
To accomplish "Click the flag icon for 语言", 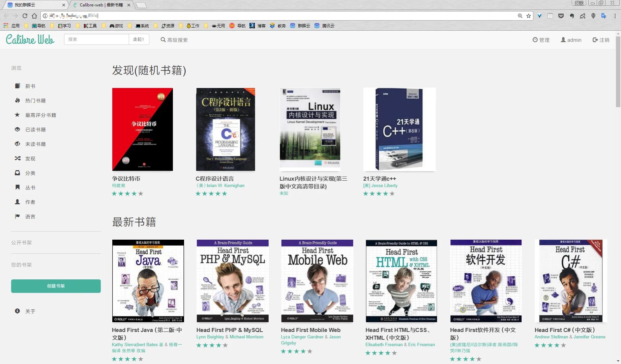I will (18, 216).
